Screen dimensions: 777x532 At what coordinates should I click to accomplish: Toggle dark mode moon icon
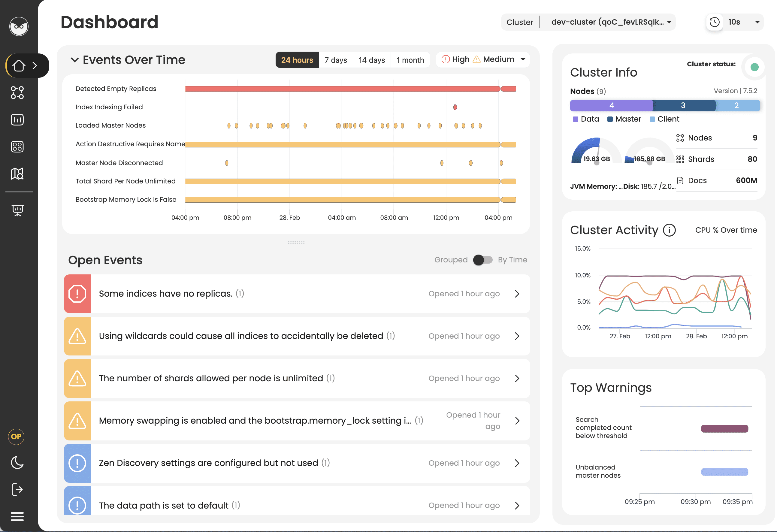click(17, 463)
